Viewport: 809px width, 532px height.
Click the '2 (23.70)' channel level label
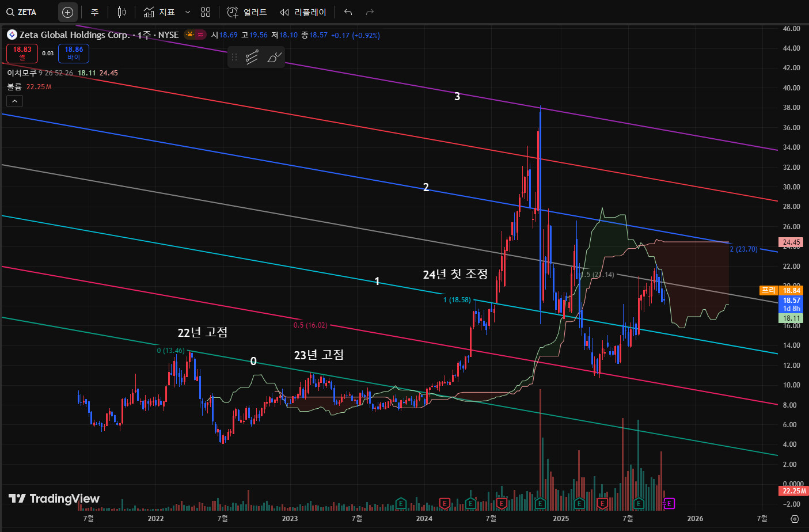coord(744,249)
